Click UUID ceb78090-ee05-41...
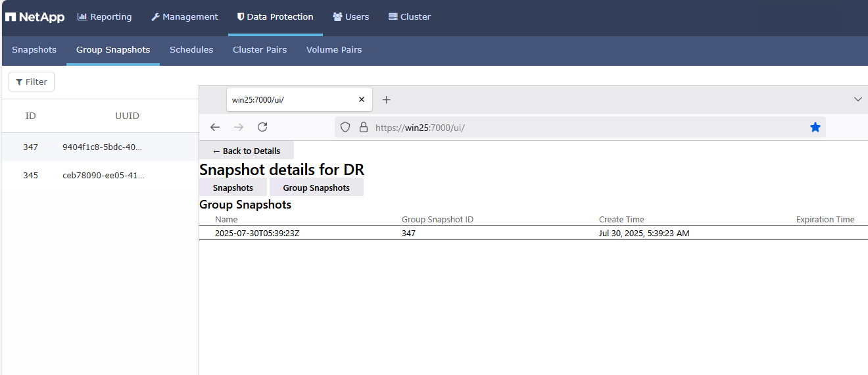This screenshot has height=375, width=868. click(103, 175)
